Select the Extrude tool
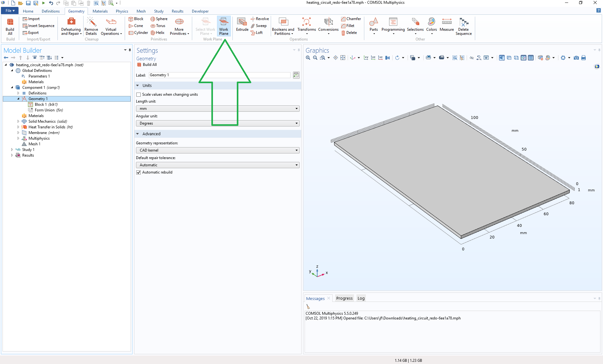The image size is (603, 364). pos(242,24)
